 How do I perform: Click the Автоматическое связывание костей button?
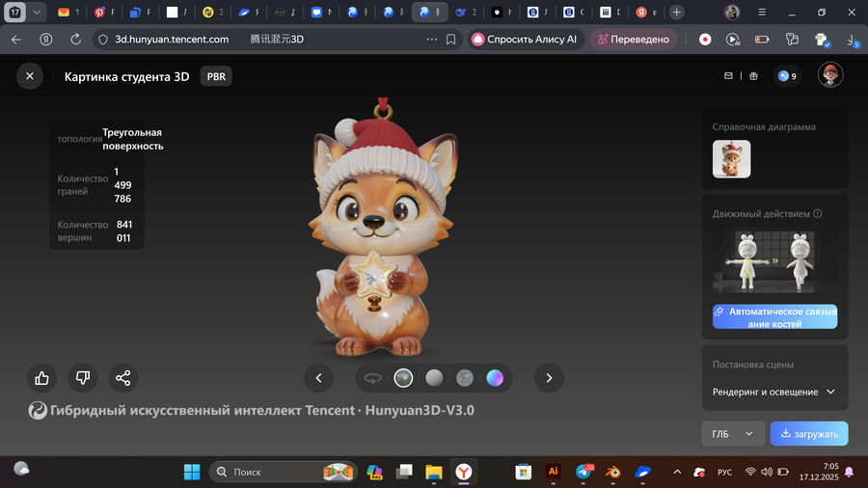[774, 317]
